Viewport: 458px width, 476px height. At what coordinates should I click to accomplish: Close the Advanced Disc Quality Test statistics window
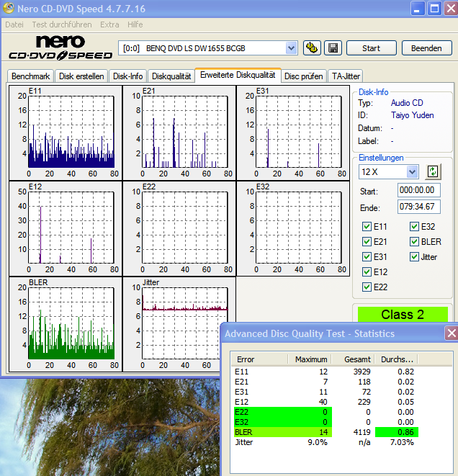(x=451, y=333)
